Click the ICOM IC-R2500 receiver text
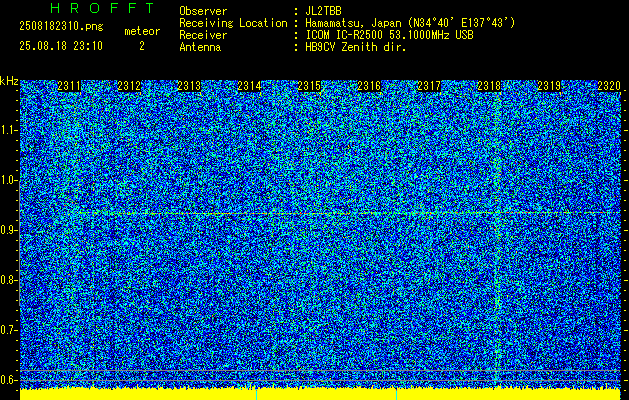The height and width of the screenshot is (400, 629). coord(389,35)
